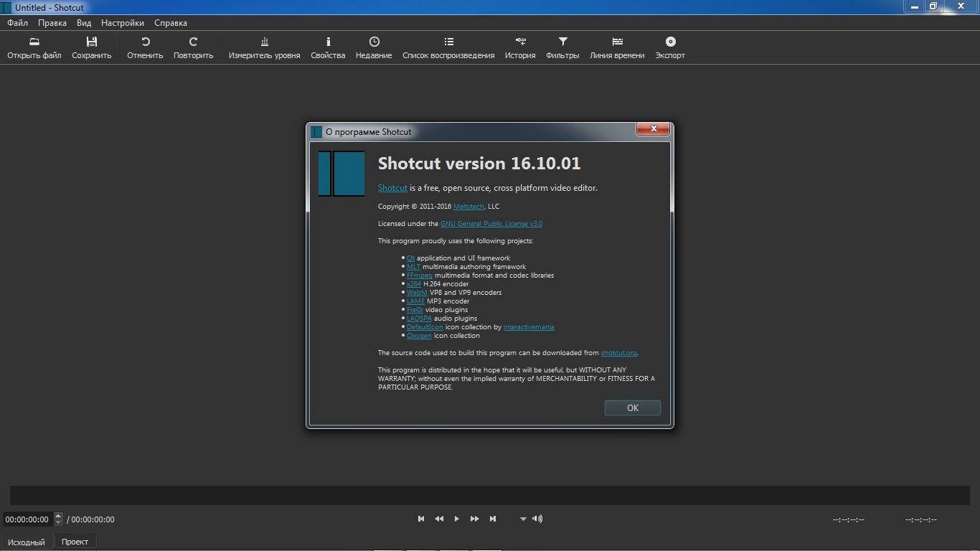Open the Правка menu

(52, 23)
